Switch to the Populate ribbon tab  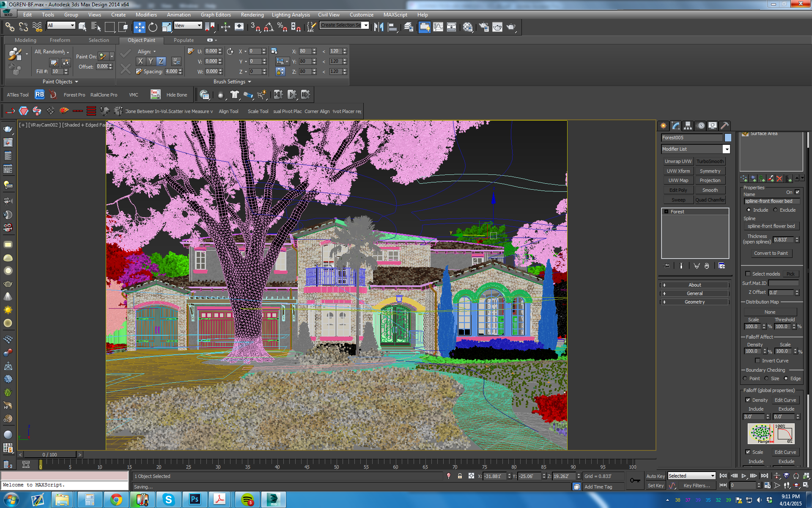[184, 40]
